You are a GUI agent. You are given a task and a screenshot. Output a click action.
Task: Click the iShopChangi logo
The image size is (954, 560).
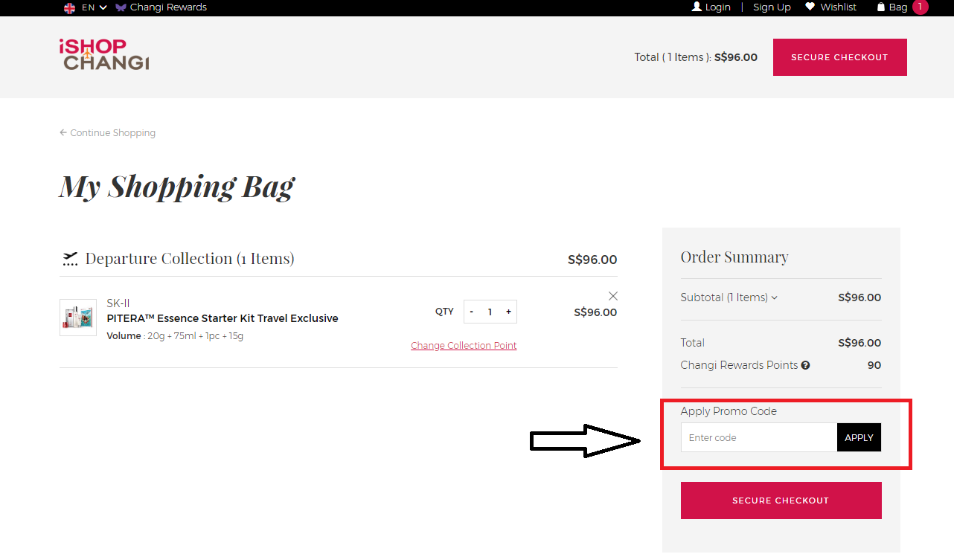[x=104, y=54]
